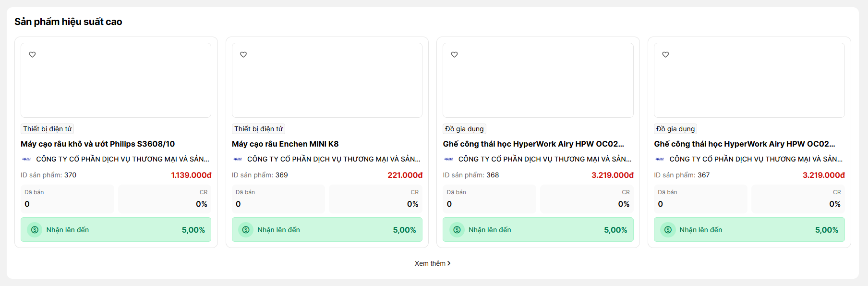Click dollar coin icon on product 367 card

click(x=668, y=230)
